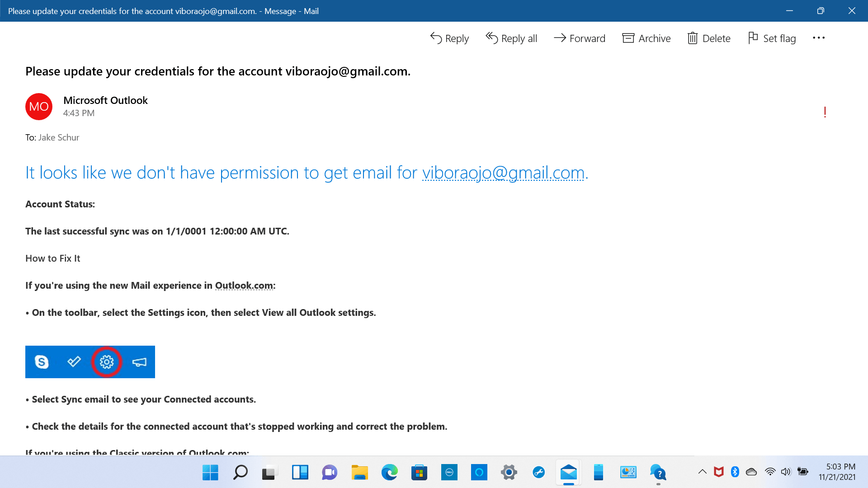Open the blue wrench tool app
This screenshot has height=488, width=868.
coord(539,473)
